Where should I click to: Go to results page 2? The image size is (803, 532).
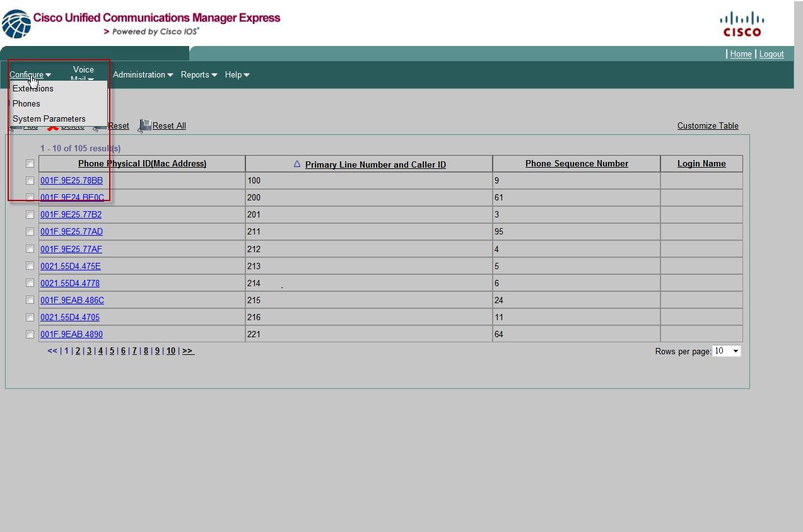coord(78,351)
